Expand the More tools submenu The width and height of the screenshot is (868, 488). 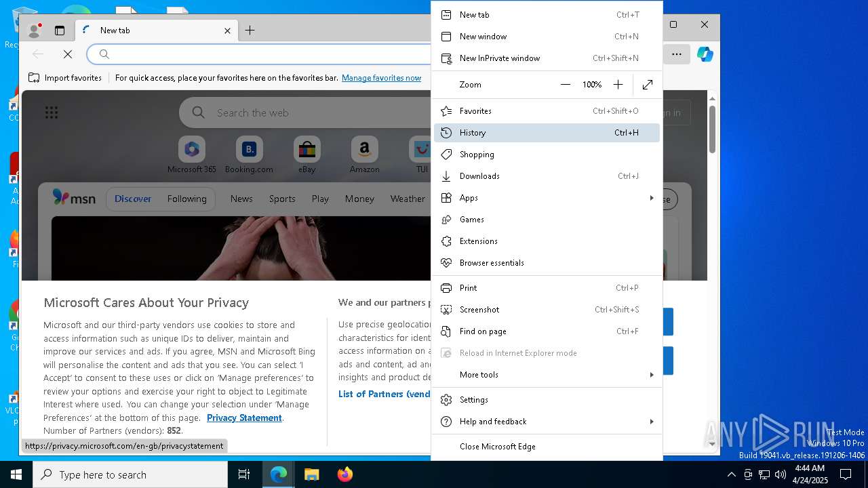547,375
